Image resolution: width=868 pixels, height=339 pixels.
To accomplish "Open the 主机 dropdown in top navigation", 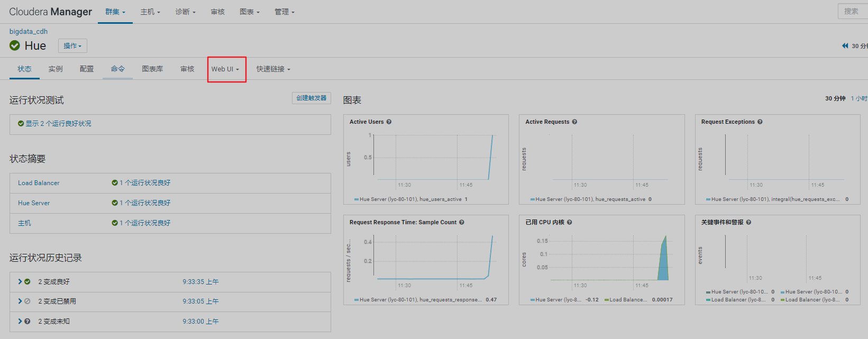I will pos(150,12).
